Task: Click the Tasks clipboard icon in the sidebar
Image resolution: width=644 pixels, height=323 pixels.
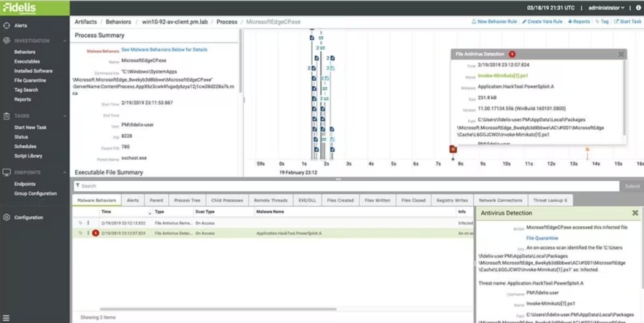Action: 6,116
